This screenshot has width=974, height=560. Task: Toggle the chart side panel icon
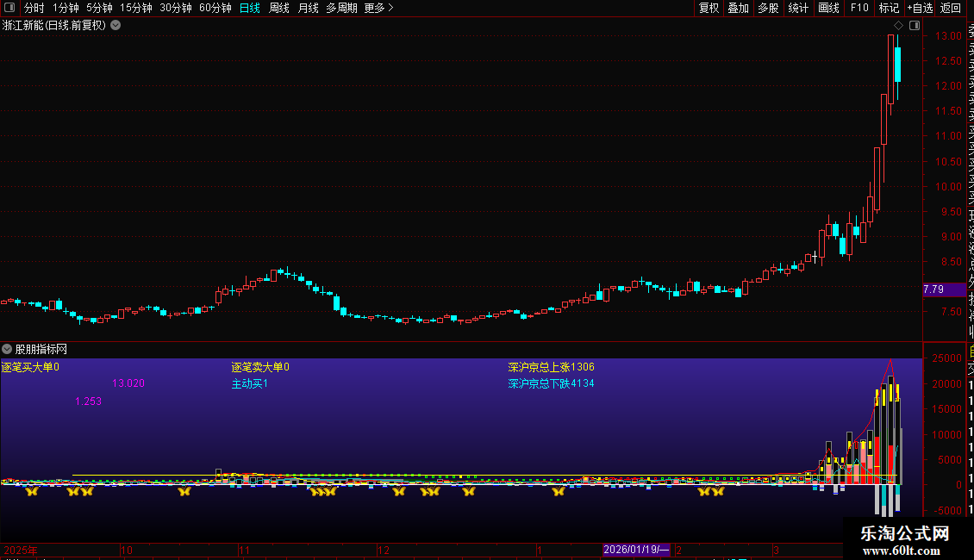[915, 26]
